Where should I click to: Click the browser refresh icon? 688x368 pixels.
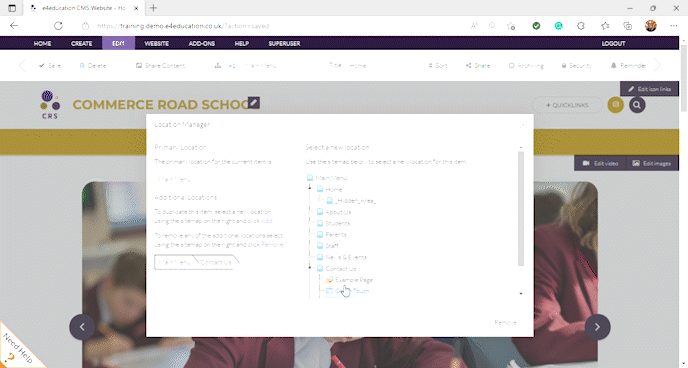pos(58,26)
